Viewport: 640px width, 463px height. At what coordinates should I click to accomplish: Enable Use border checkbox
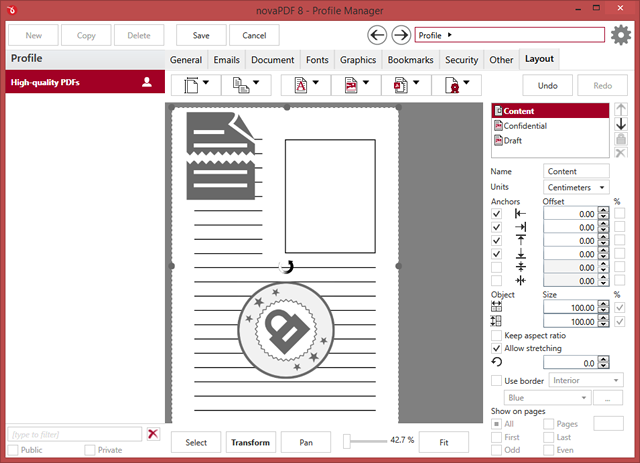coord(496,381)
